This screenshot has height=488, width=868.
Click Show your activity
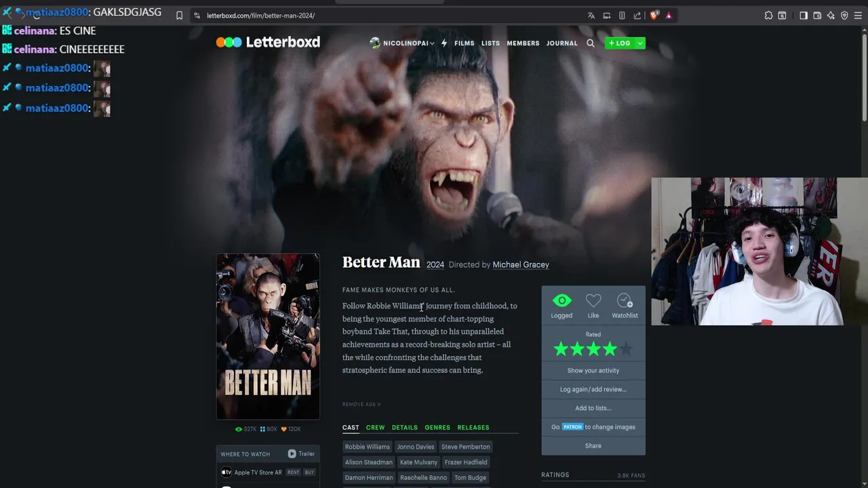click(x=593, y=371)
